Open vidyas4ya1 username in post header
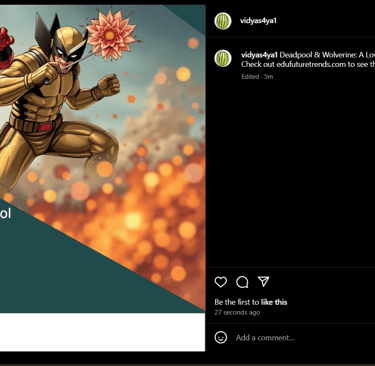 click(258, 21)
